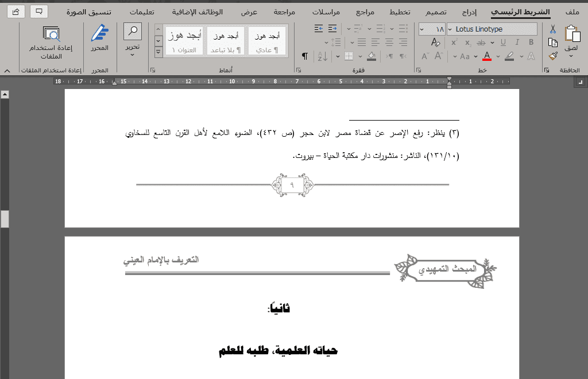This screenshot has width=588, height=379.
Task: Apply the paragraph shading paint bucket color
Action: tap(372, 56)
